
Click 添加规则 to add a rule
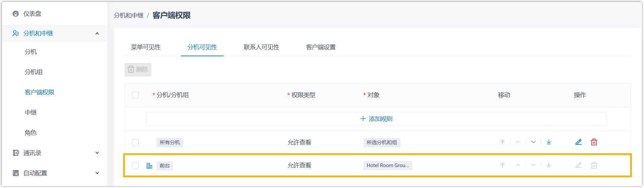click(x=376, y=119)
